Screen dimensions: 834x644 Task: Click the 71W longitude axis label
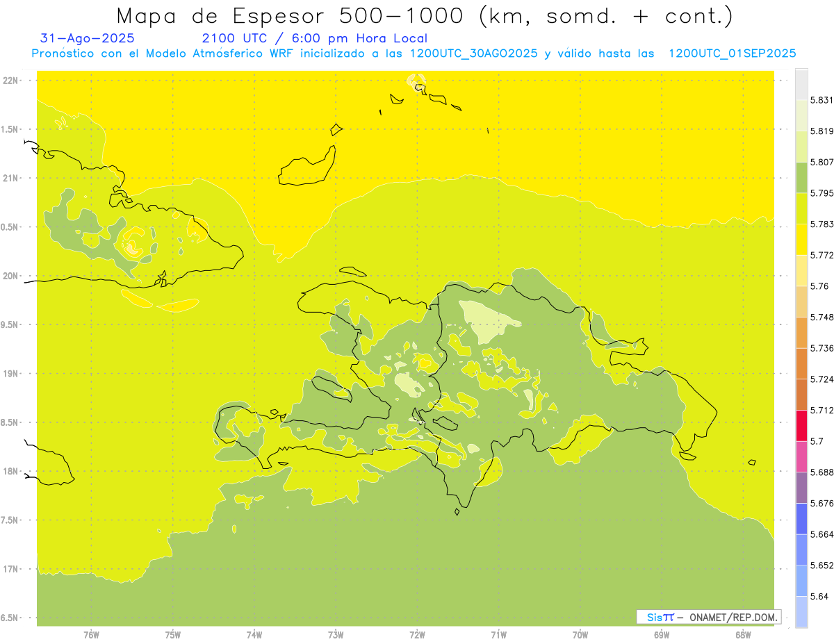[498, 634]
